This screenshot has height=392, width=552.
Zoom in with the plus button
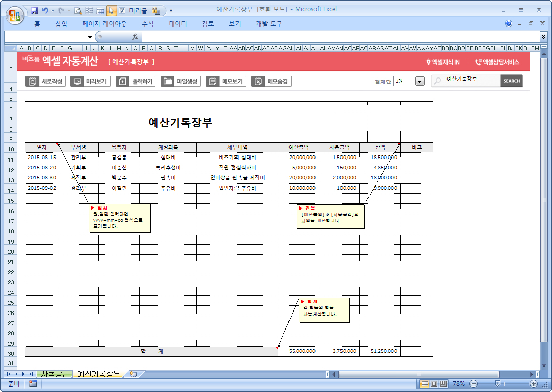point(534,384)
